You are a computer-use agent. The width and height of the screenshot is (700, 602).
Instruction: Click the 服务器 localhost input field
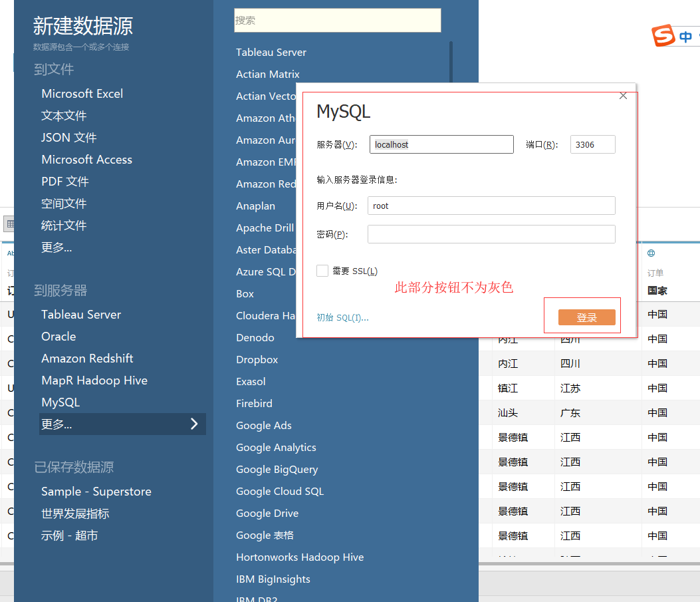[441, 144]
